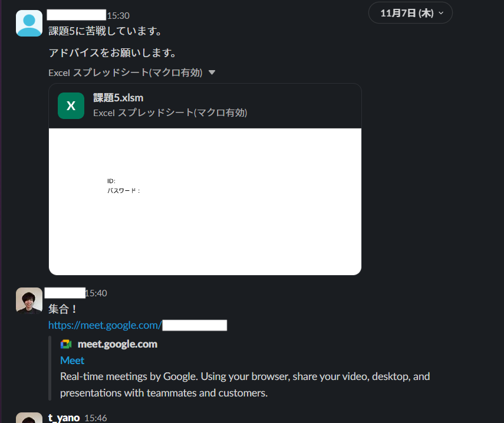Click the 15:30 message timestamp
The height and width of the screenshot is (423, 504).
coord(118,16)
